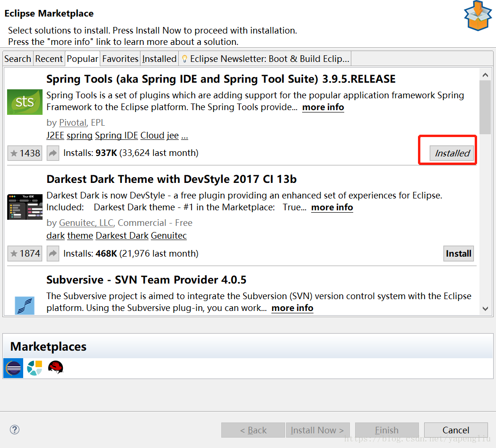Open more info for Subversive SVN
Screen dimensions: 496x448
coord(292,308)
